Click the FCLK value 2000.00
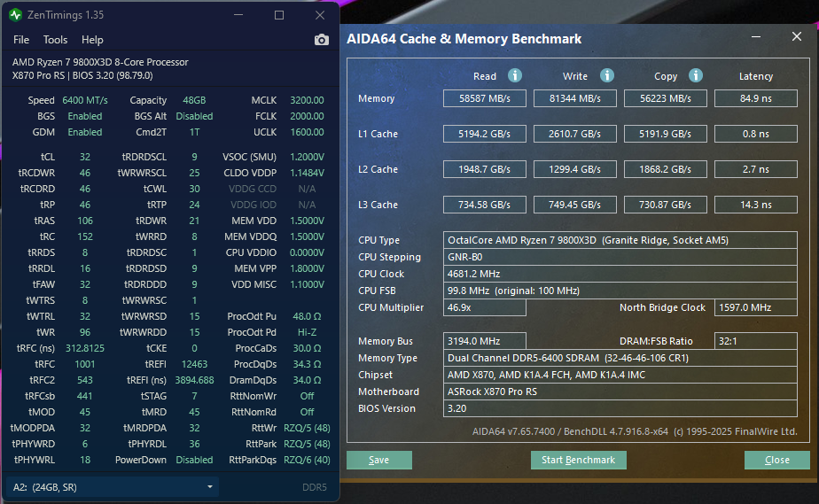 pos(307,116)
